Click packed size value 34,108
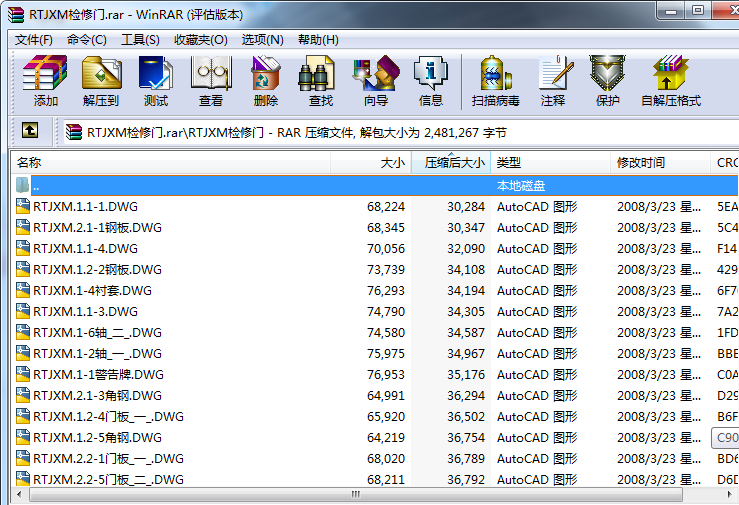Screen dimensions: 739x505 [x=466, y=270]
